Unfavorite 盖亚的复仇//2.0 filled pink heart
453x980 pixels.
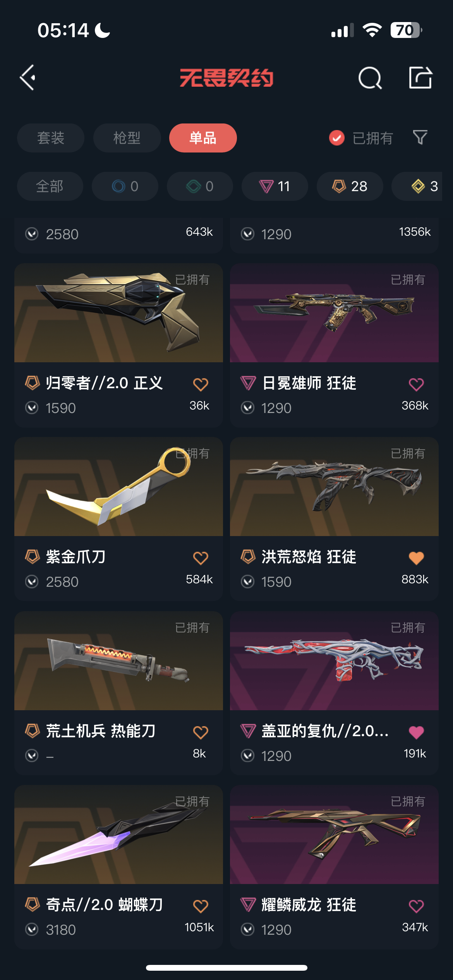pyautogui.click(x=416, y=732)
